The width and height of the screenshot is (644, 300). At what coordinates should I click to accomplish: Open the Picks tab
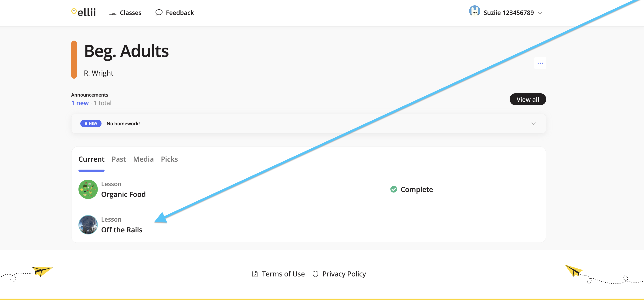[169, 159]
